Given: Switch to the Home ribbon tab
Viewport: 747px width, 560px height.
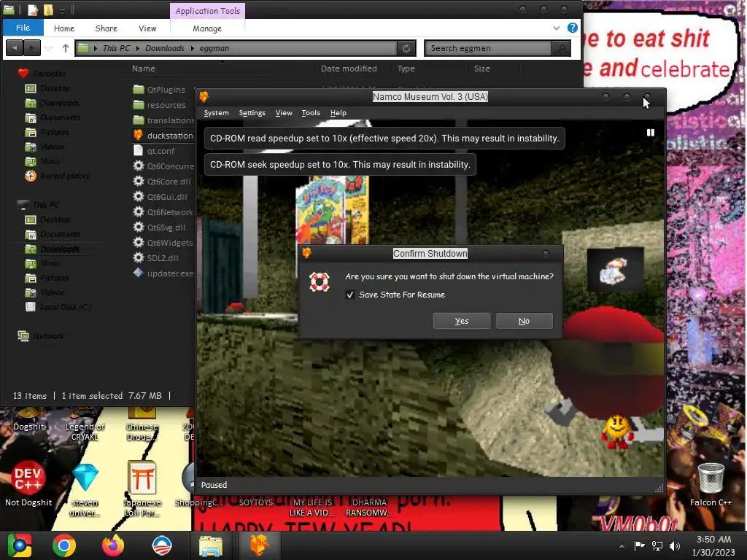Looking at the screenshot, I should click(64, 28).
